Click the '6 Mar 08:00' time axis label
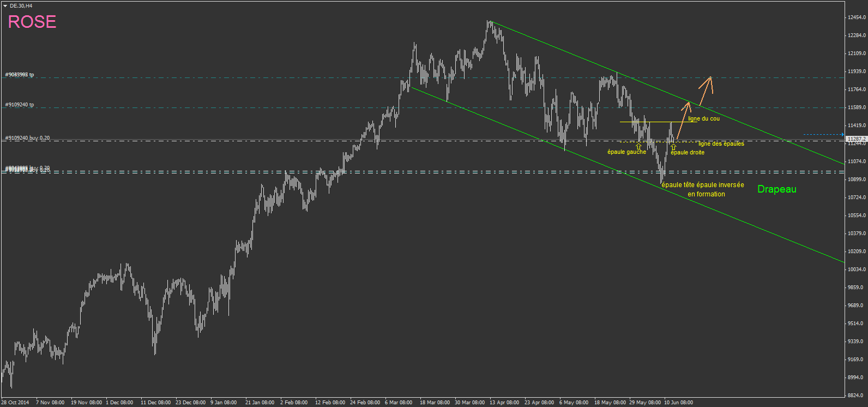The image size is (868, 407). tap(399, 403)
